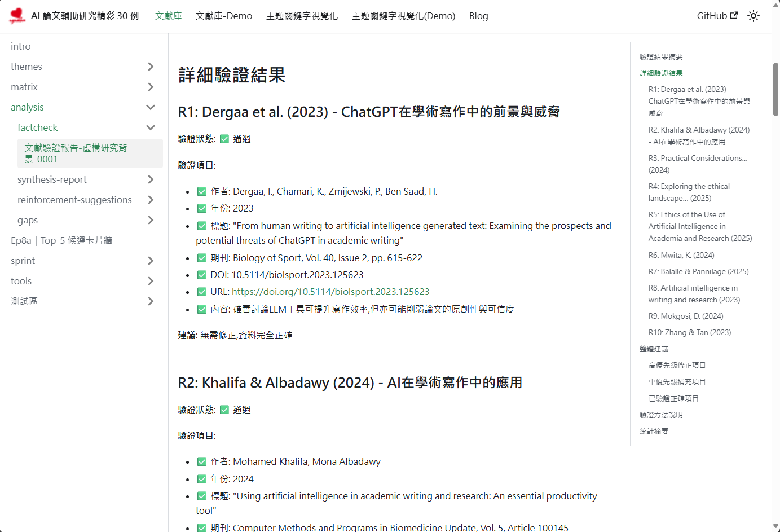Click green checkmark beside R1 通過 status
The image size is (780, 532).
(x=224, y=139)
